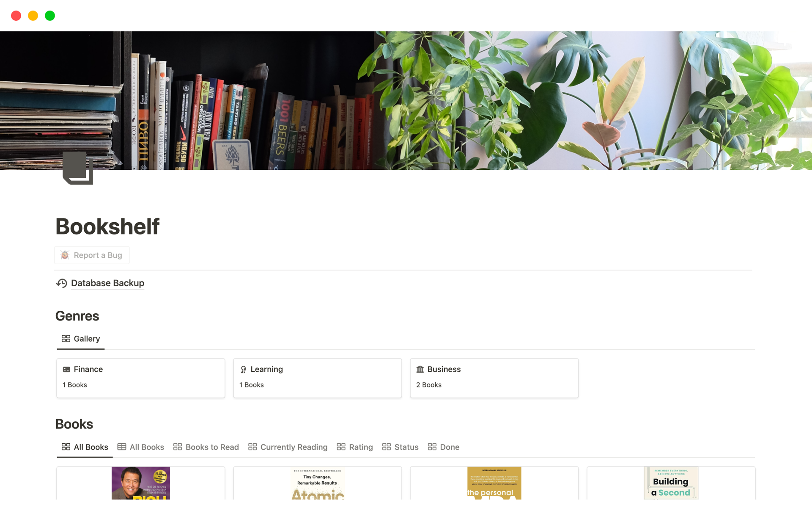This screenshot has width=812, height=508.
Task: Select the Status view tab
Action: pyautogui.click(x=400, y=447)
